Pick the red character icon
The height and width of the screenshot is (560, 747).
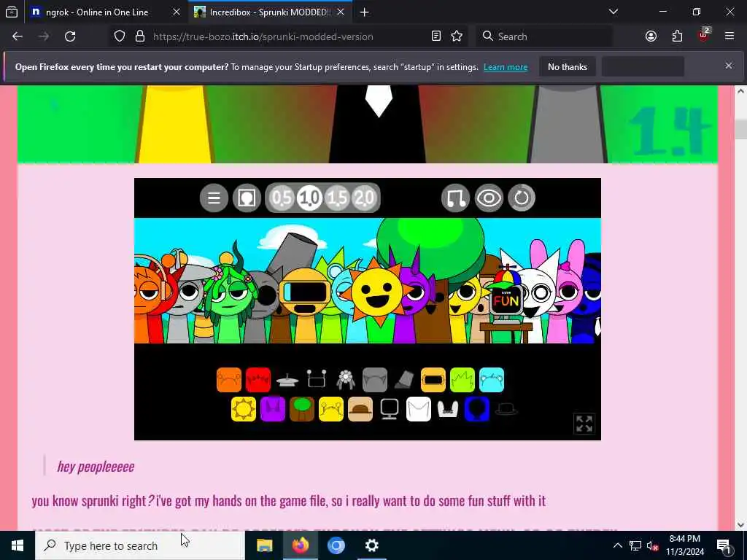point(258,380)
